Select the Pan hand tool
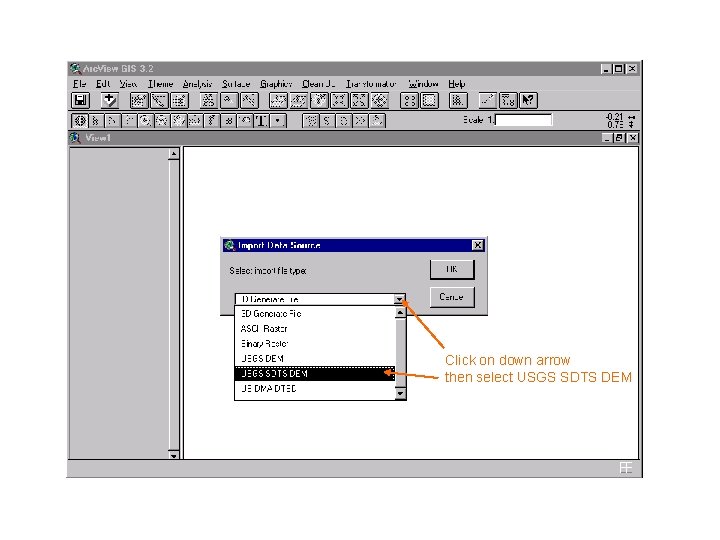 tap(179, 121)
